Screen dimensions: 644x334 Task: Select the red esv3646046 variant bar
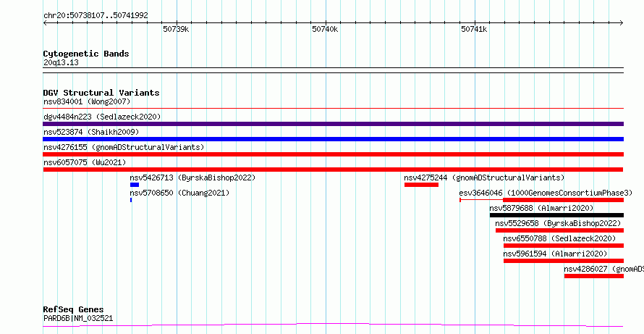coord(563,200)
